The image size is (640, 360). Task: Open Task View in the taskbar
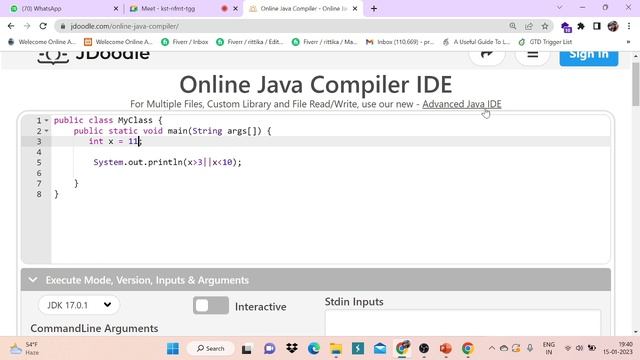pyautogui.click(x=247, y=349)
